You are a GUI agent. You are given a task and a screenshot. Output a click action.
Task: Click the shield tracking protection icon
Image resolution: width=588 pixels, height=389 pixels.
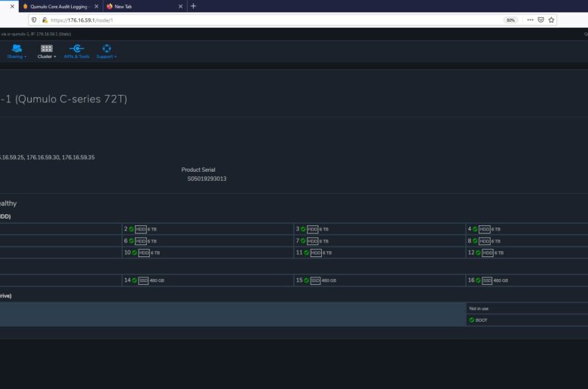(x=34, y=20)
